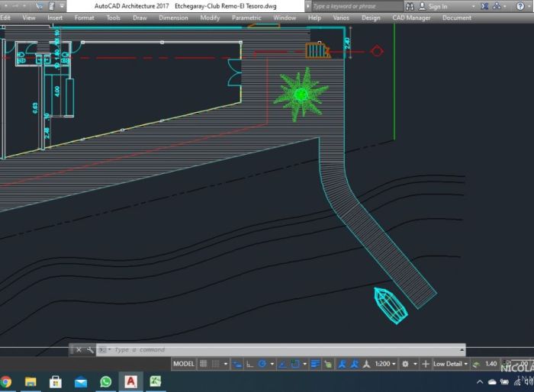The width and height of the screenshot is (534, 392).
Task: Open File Explorer from taskbar
Action: coord(31,382)
